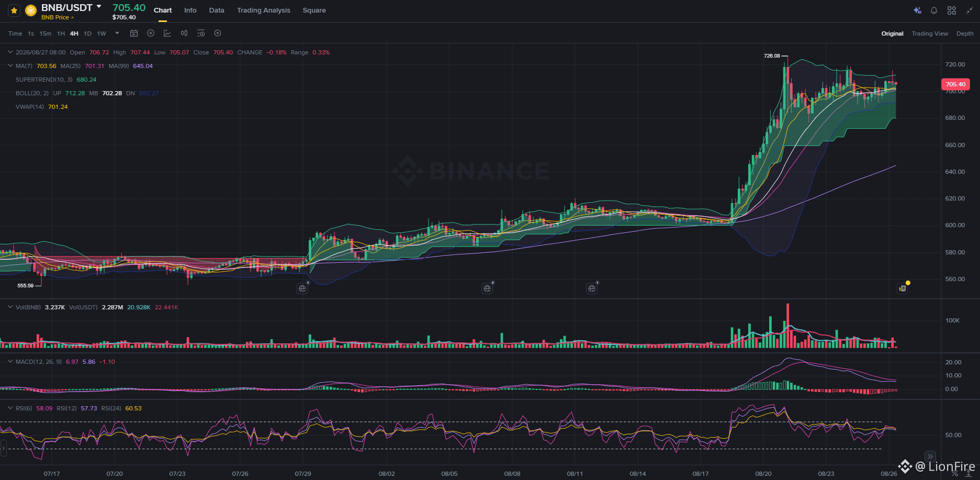Viewport: 980px width, 480px height.
Task: Select the 1W time interval
Action: point(102,34)
